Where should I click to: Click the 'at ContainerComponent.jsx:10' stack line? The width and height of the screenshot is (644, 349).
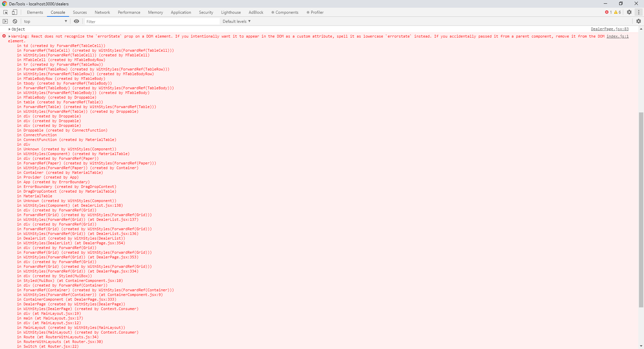click(x=70, y=281)
